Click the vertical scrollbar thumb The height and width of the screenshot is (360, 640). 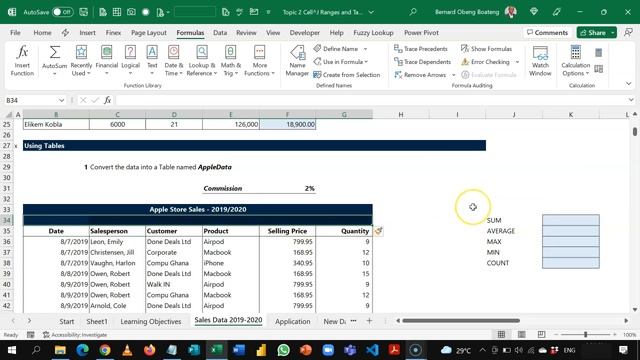(x=635, y=131)
